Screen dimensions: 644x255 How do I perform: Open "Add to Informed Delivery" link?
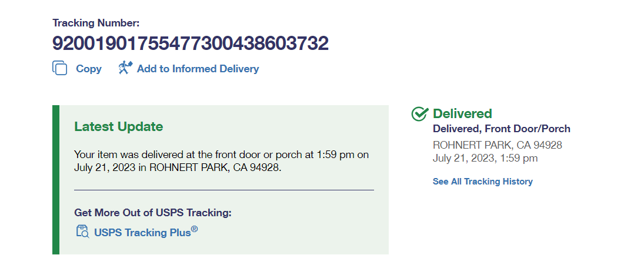(198, 69)
